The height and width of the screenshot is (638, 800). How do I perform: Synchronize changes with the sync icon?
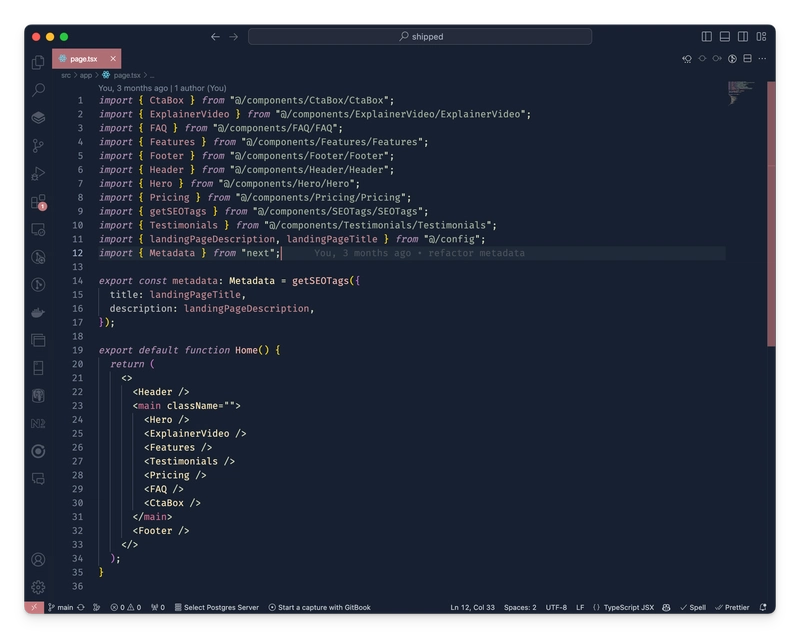[81, 607]
